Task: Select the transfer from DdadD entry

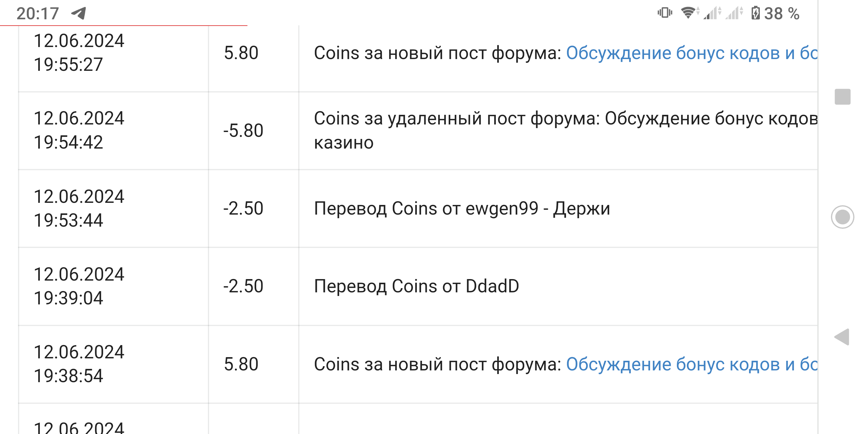Action: (416, 286)
